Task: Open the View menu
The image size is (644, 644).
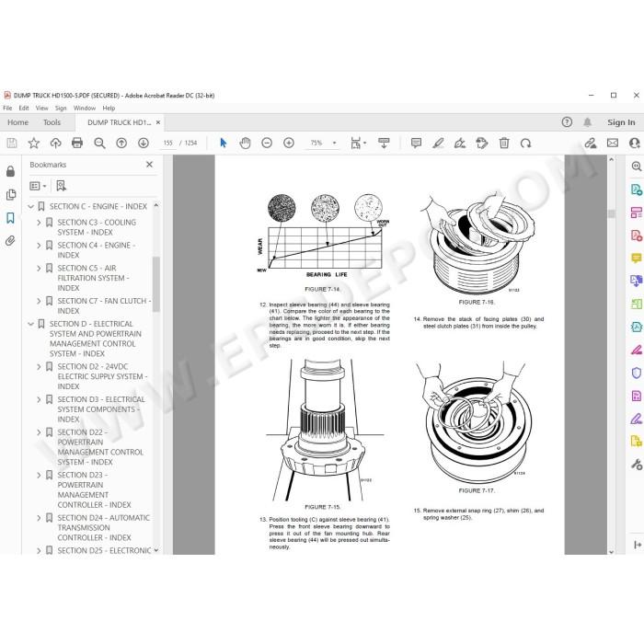Action: 42,108
